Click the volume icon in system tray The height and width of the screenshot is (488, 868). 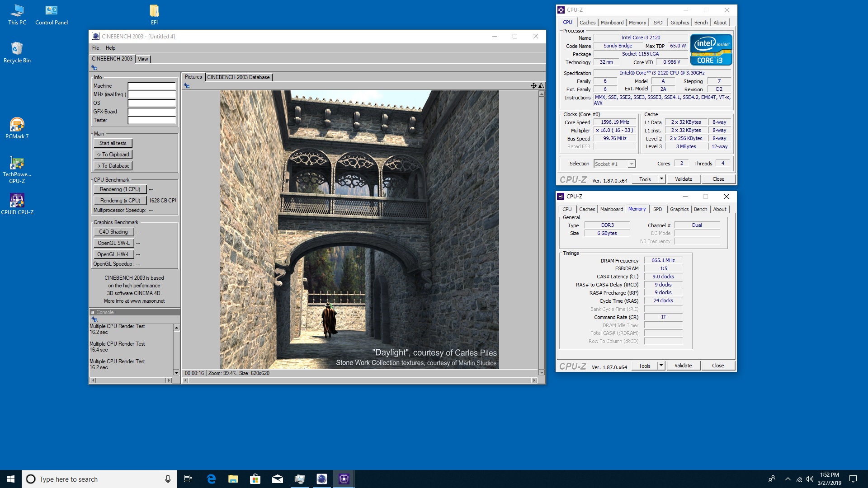(x=809, y=479)
